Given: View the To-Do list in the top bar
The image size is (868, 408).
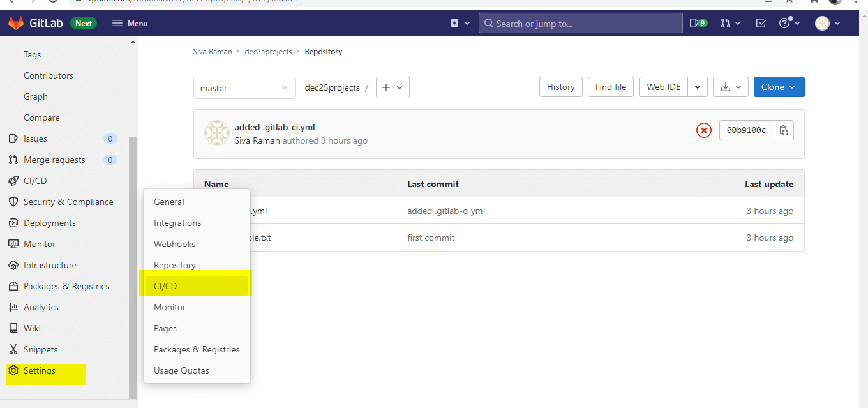Looking at the screenshot, I should (761, 22).
